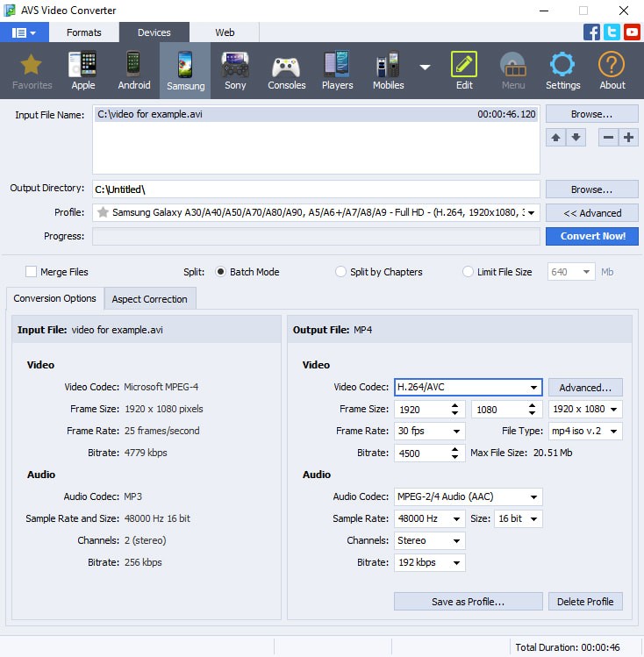Expand more device categories arrow

425,68
